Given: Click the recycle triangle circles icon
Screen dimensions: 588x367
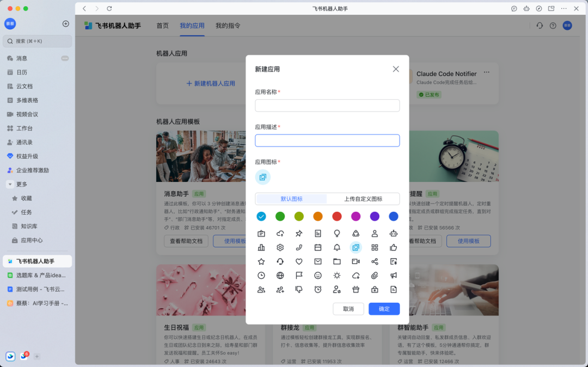Looking at the screenshot, I should [356, 234].
